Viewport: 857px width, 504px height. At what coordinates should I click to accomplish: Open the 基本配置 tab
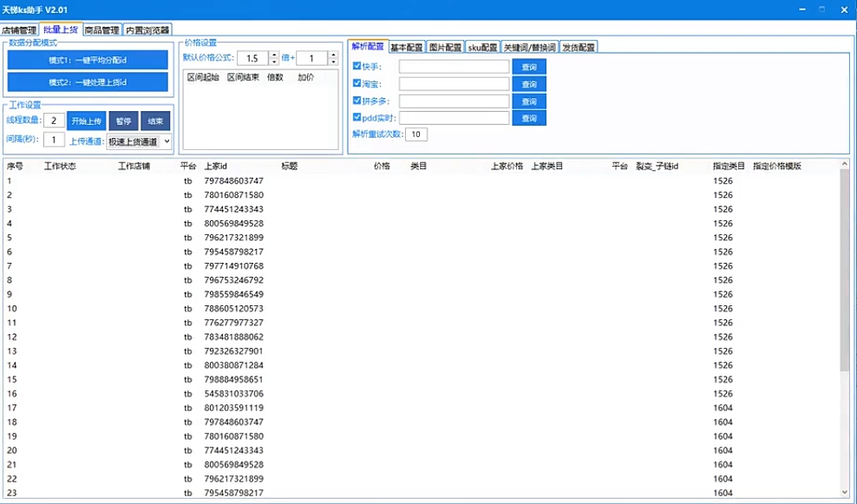coord(407,48)
